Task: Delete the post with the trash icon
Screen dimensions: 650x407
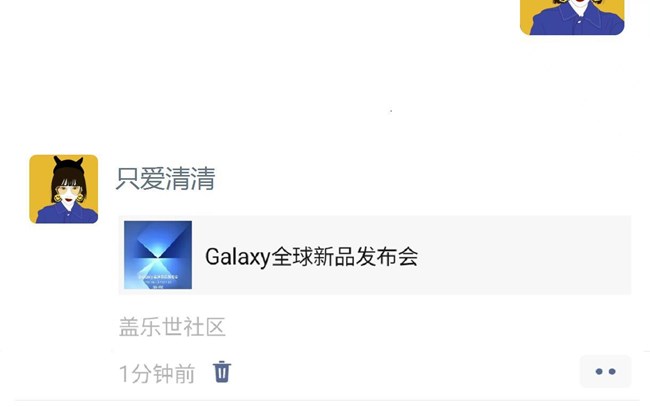Action: 222,372
